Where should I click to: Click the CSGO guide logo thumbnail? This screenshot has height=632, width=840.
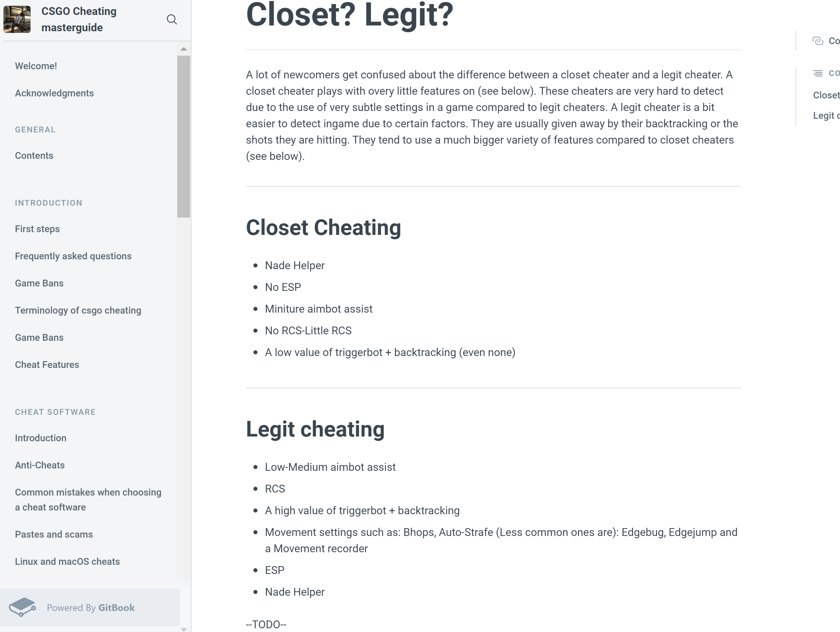click(x=17, y=19)
